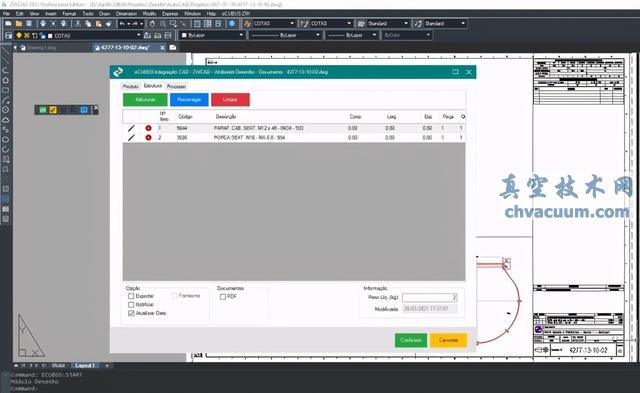Close the floating eCUBUS toolbar
The image size is (640, 393).
(96, 108)
